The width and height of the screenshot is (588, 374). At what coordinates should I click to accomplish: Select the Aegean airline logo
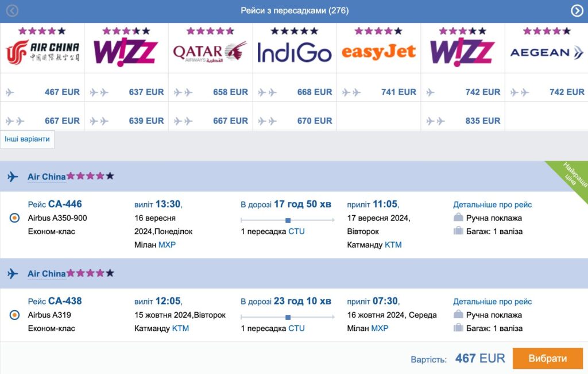click(547, 53)
